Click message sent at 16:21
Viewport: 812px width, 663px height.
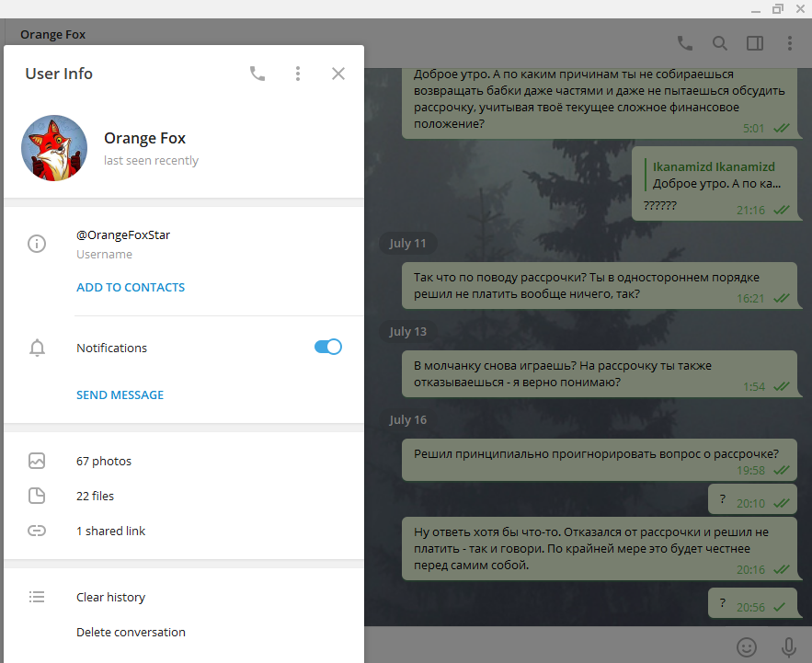tap(600, 286)
